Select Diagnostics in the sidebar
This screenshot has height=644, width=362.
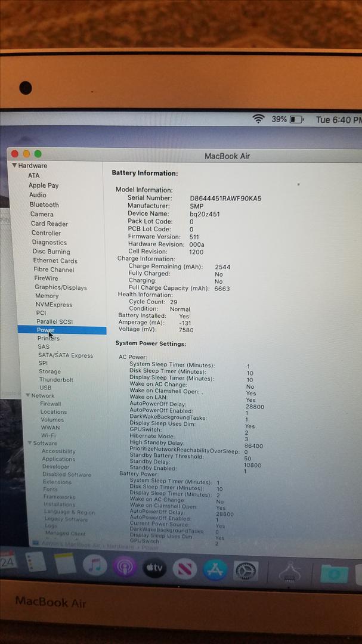[49, 242]
